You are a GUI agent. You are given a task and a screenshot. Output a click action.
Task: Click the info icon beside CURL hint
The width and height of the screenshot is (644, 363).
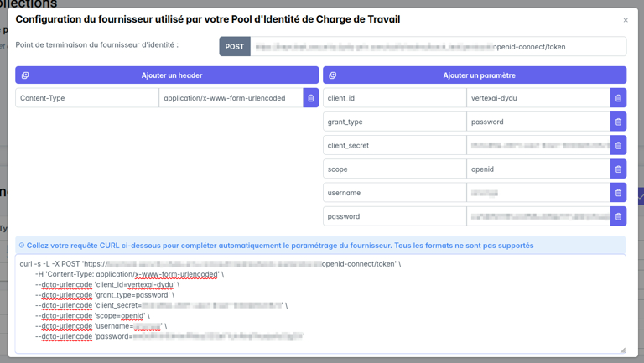point(22,246)
